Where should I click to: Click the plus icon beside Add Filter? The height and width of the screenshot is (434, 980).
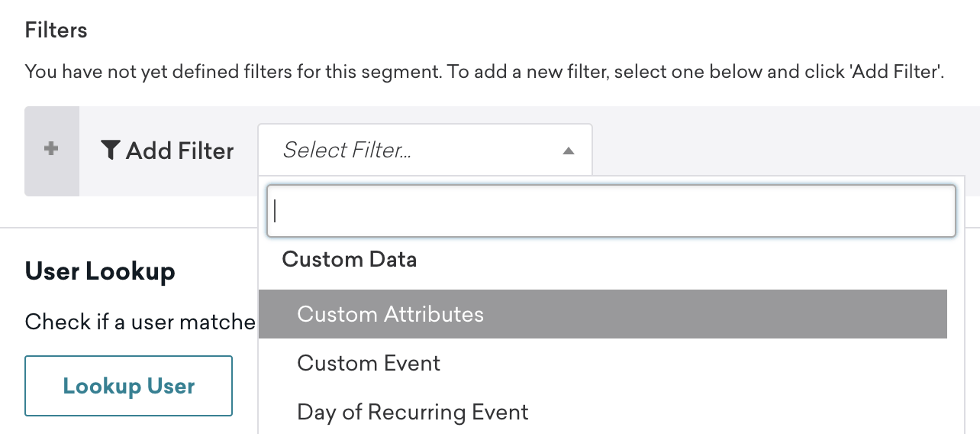pyautogui.click(x=52, y=150)
